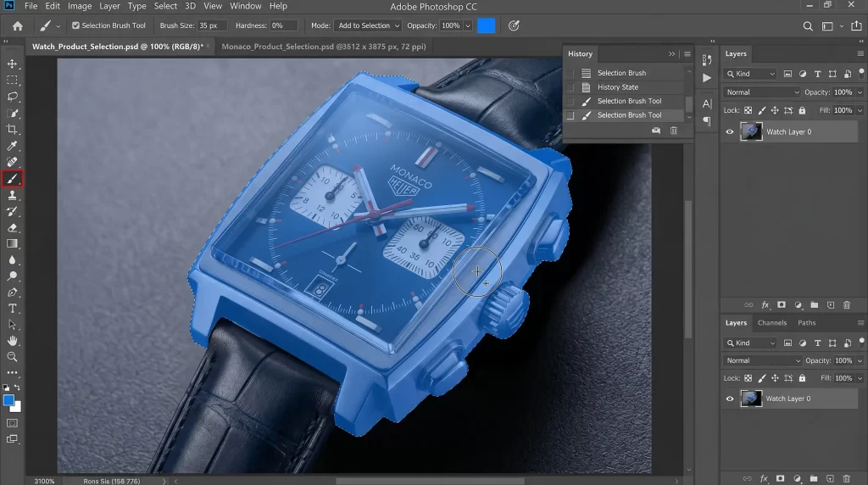Select the Lasso tool

[x=12, y=97]
